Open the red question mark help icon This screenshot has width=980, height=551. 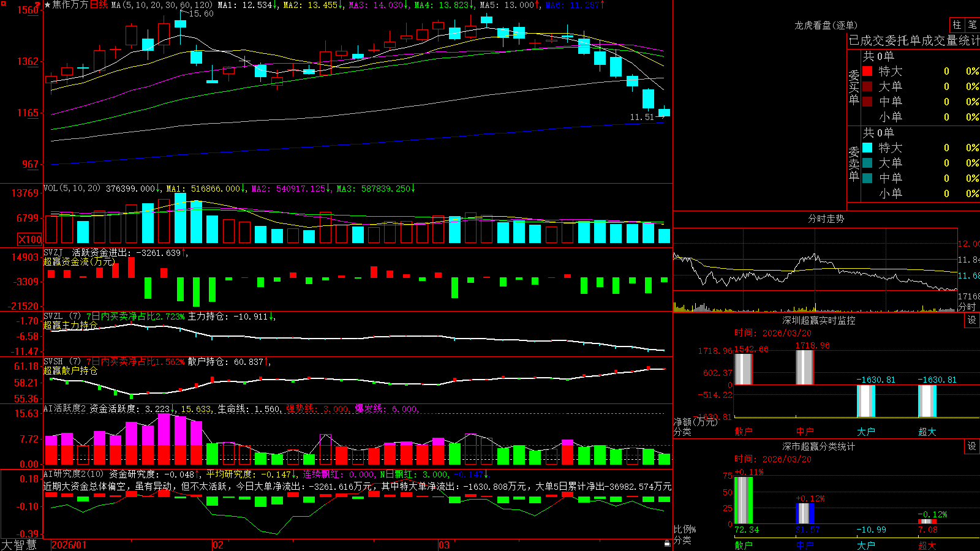click(x=38, y=4)
